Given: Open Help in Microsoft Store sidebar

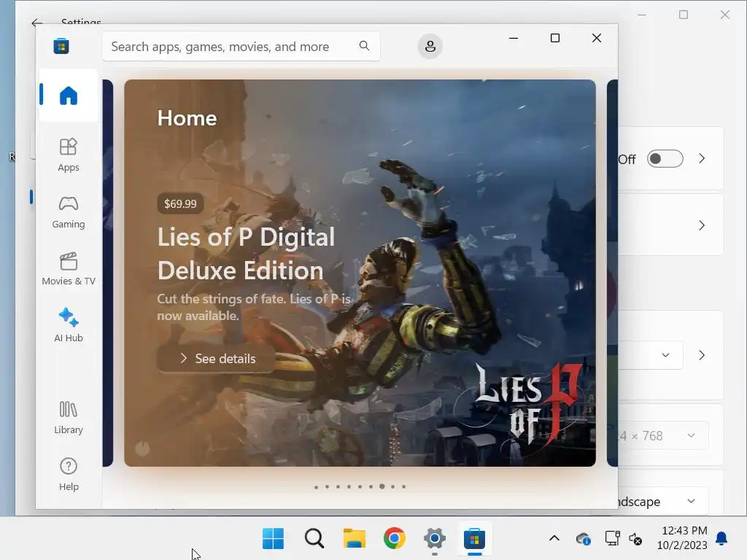Looking at the screenshot, I should coord(69,474).
